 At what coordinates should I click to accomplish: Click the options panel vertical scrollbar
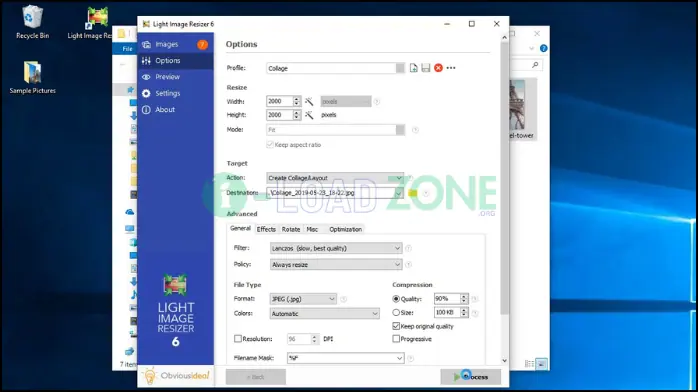pyautogui.click(x=504, y=178)
